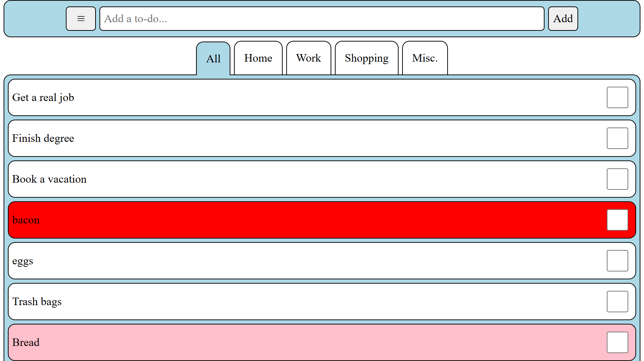Switch to the Home tab
644x361 pixels.
coord(258,58)
